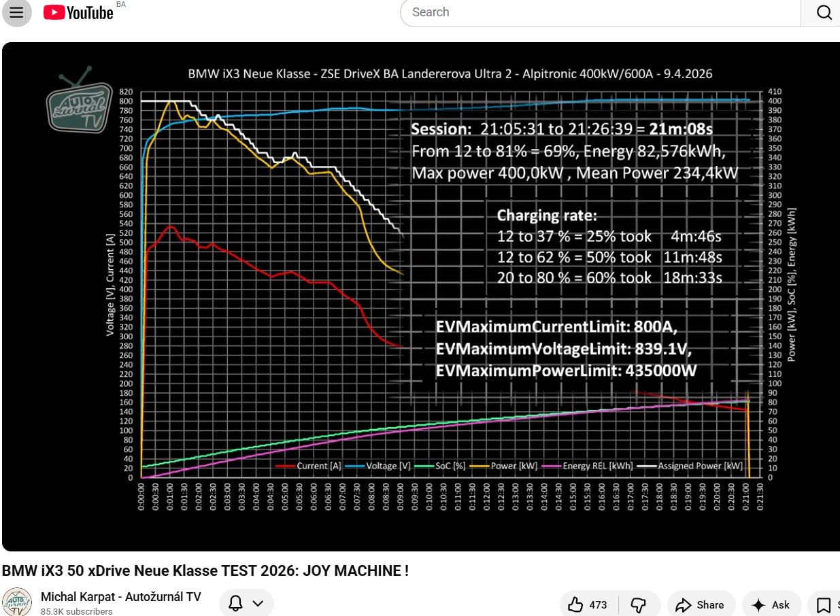This screenshot has height=616, width=840.
Task: Click the Ask button
Action: 771,604
